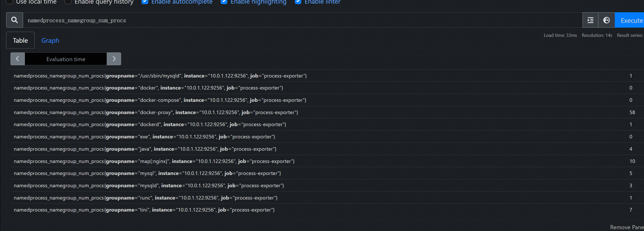This screenshot has height=231, width=644.
Task: Disable the Enable autocomplete checkbox
Action: point(145,2)
